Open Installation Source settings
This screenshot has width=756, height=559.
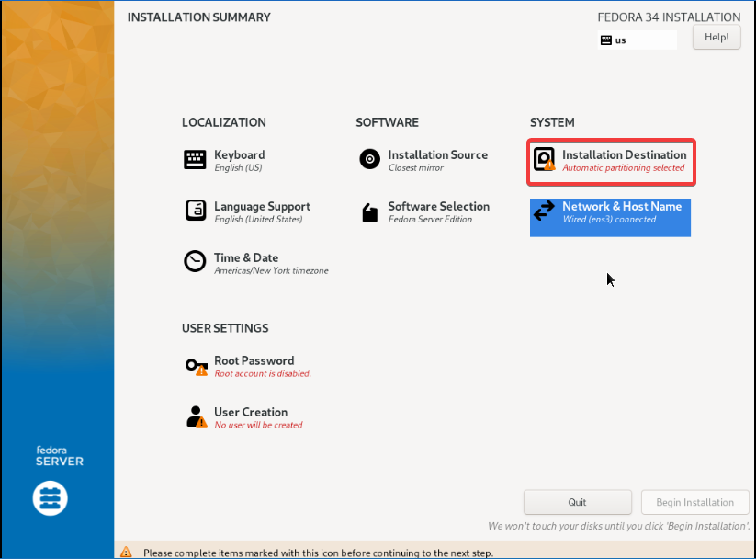click(x=438, y=155)
